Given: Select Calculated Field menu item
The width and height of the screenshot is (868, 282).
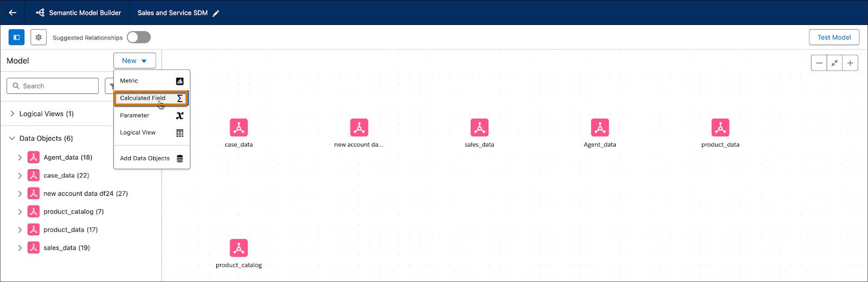Looking at the screenshot, I should 151,98.
